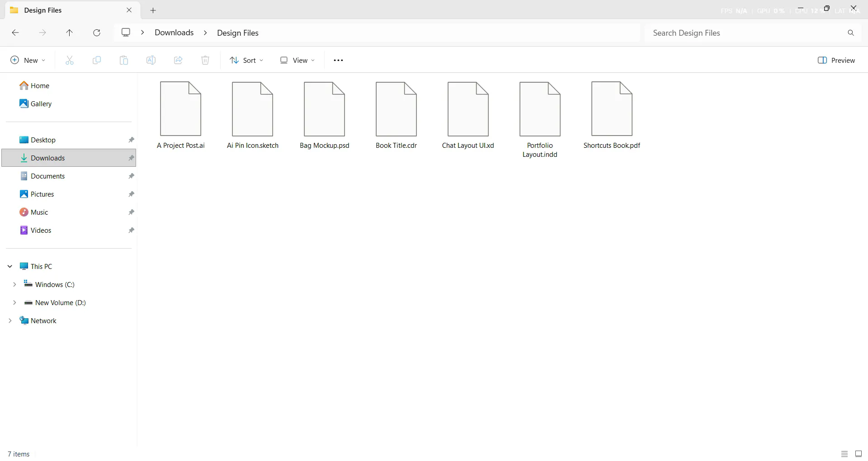
Task: Open the View dropdown
Action: pyautogui.click(x=297, y=60)
